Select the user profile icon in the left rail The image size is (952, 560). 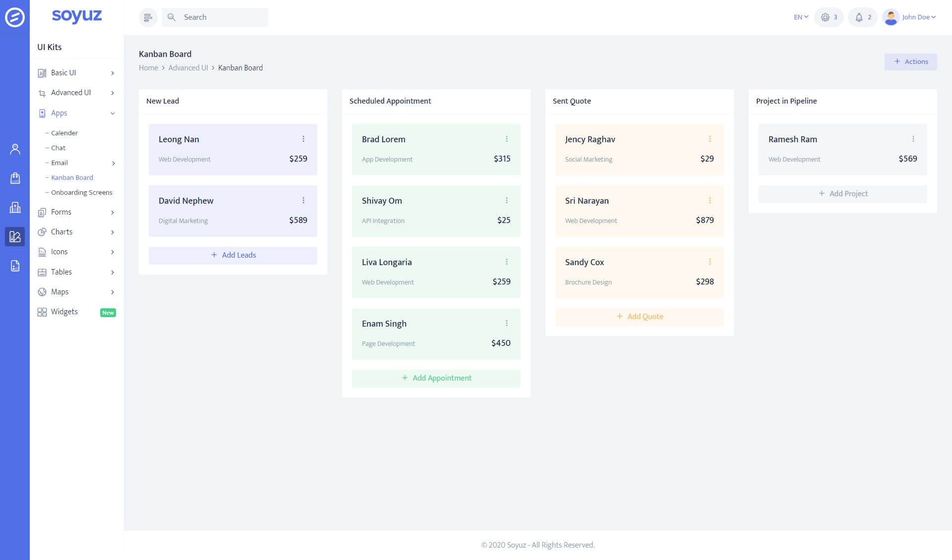point(15,149)
